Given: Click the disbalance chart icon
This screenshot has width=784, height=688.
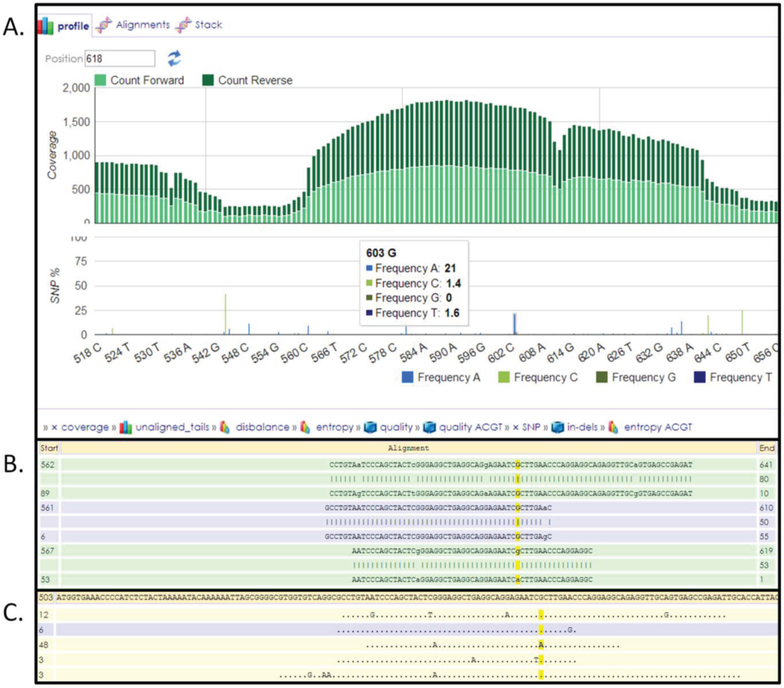Looking at the screenshot, I should 225,427.
